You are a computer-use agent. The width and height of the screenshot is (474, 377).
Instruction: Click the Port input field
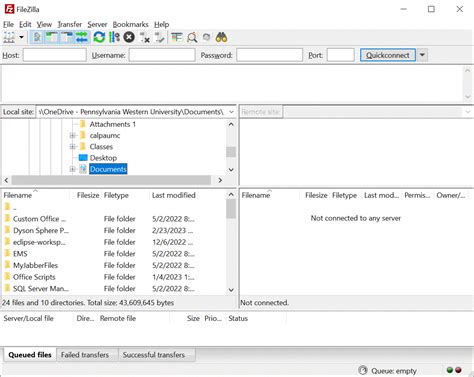coord(340,55)
